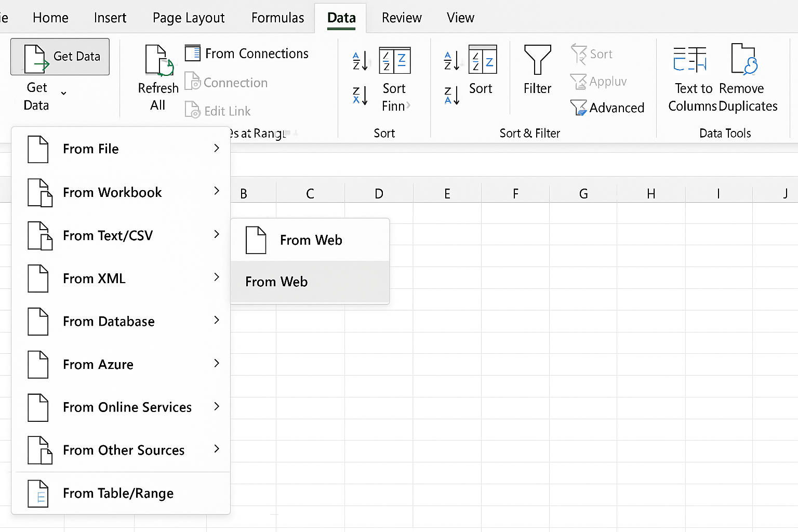Expand the From XML submenu chevron
This screenshot has width=798, height=532.
click(217, 277)
